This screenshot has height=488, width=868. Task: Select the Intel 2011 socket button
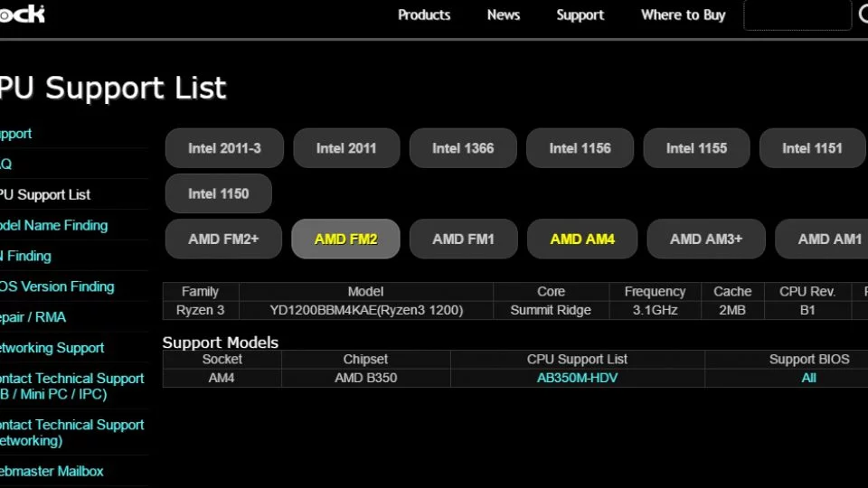pyautogui.click(x=346, y=148)
